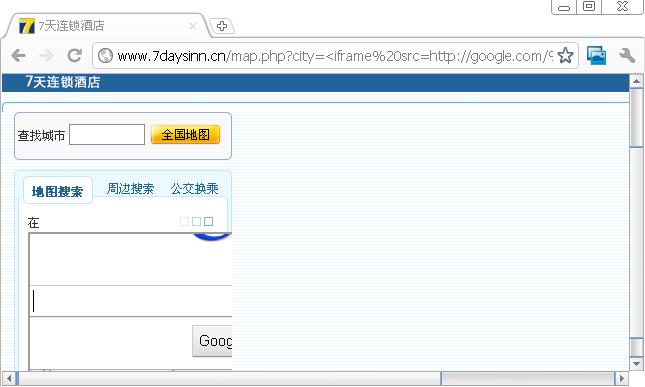
Task: Open the image extension icon in toolbar
Action: (596, 56)
